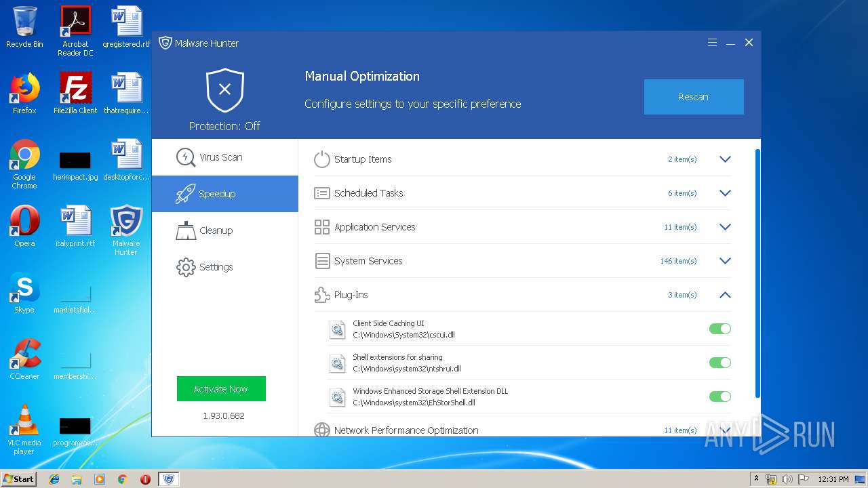Open the italyprint.rtf desktop file
The width and height of the screenshot is (868, 488).
[x=75, y=226]
